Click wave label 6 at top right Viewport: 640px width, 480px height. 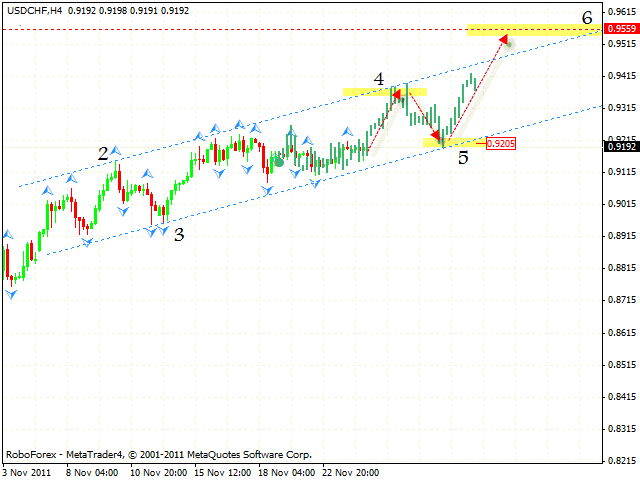(587, 16)
